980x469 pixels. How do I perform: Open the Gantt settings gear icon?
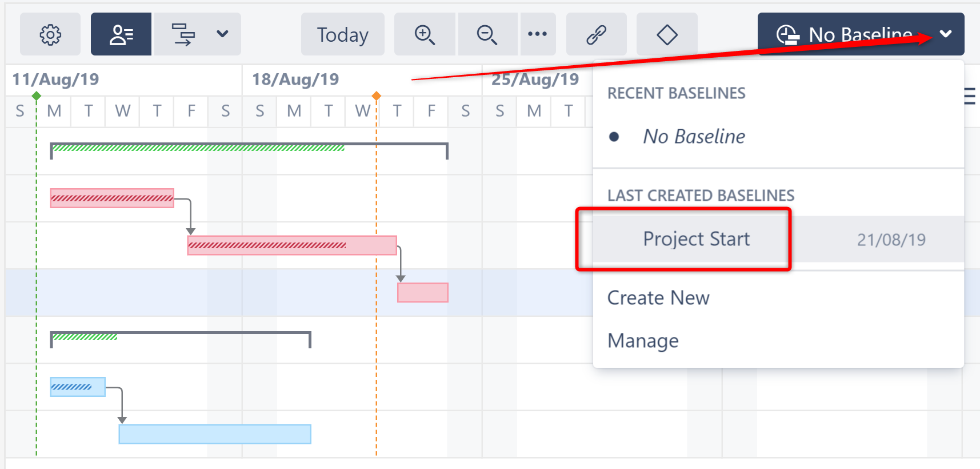click(x=50, y=35)
